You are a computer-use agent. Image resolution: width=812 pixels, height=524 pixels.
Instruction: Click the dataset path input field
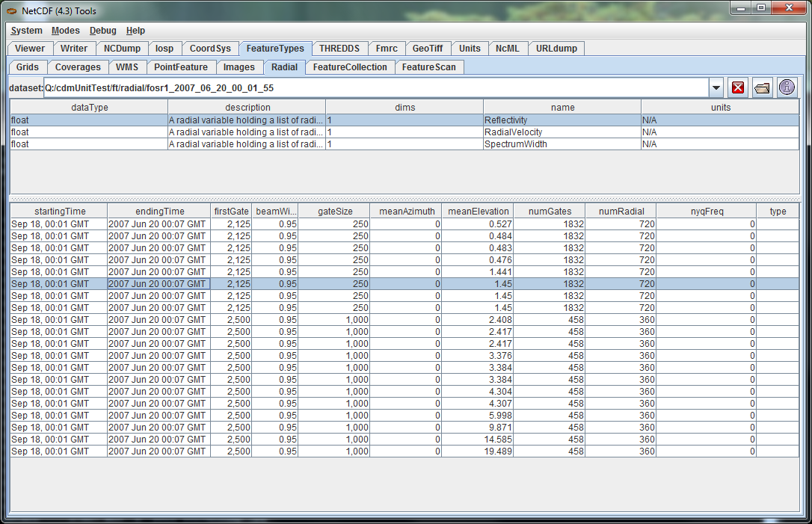(x=374, y=87)
